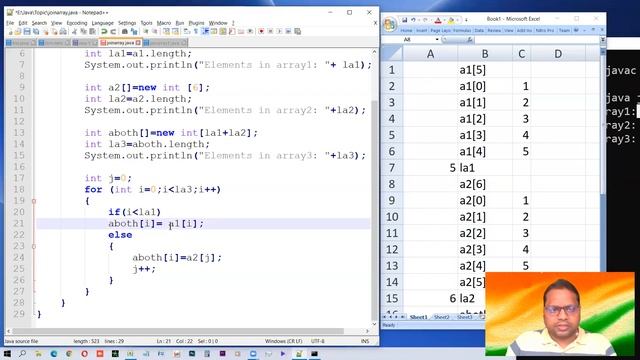Click the Excel Office button
The image size is (640, 360).
pos(390,24)
